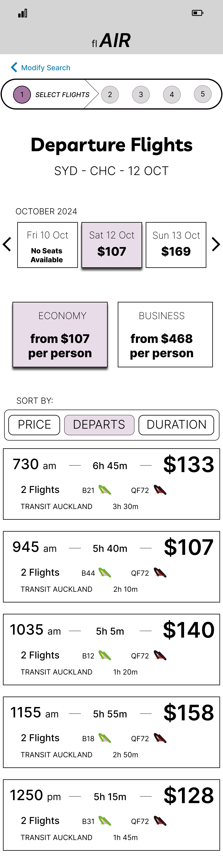Click the green plane icon beside B21

tap(105, 490)
